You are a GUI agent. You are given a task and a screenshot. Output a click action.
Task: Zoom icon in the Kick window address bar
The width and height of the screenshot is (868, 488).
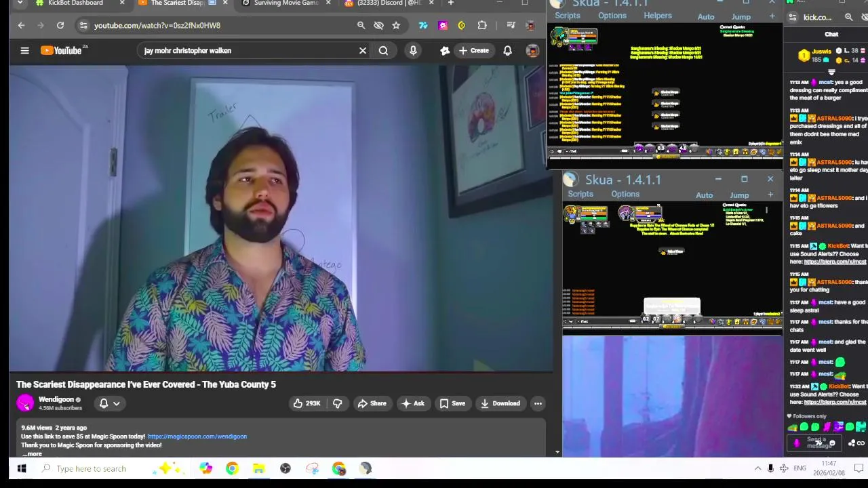pyautogui.click(x=848, y=17)
